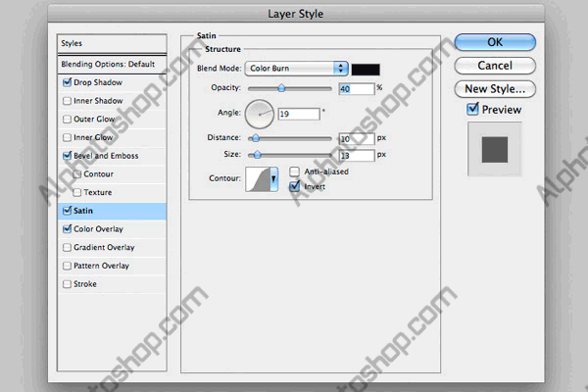This screenshot has height=392, width=588.
Task: Confirm with the OK button
Action: point(495,42)
